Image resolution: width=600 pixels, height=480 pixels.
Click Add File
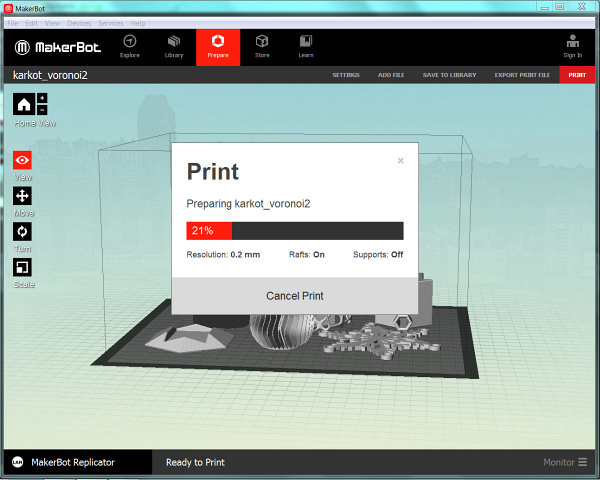391,75
